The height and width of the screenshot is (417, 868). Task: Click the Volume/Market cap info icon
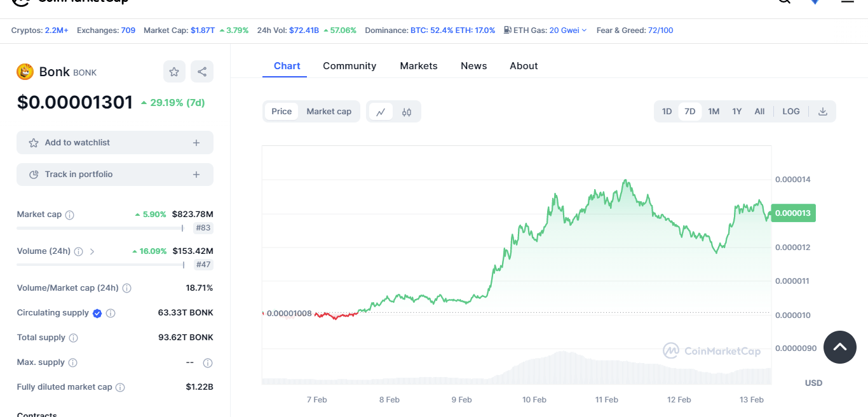tap(126, 288)
